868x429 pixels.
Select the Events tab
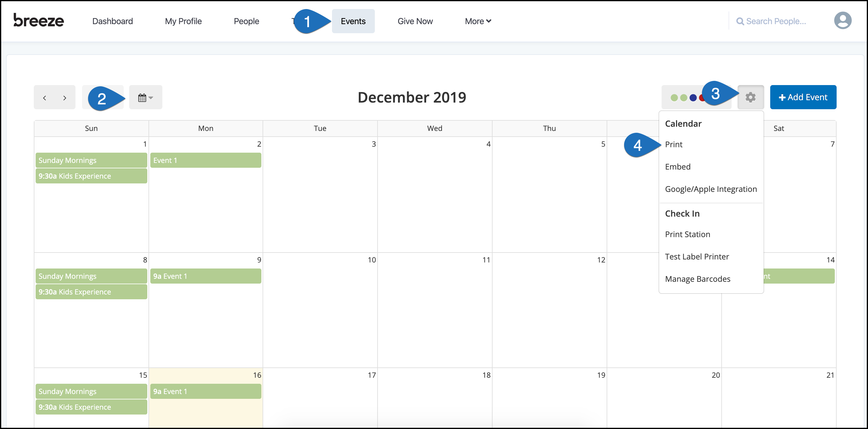(x=353, y=21)
